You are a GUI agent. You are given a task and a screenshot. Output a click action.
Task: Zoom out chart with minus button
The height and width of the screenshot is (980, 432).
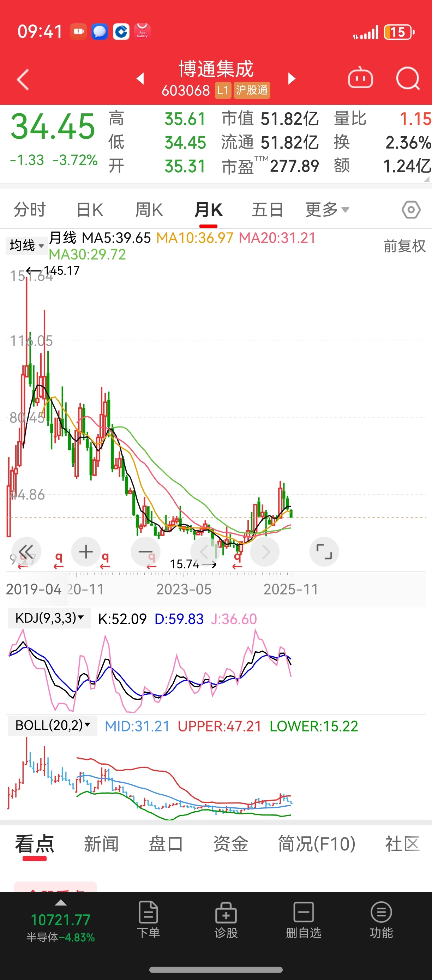145,552
